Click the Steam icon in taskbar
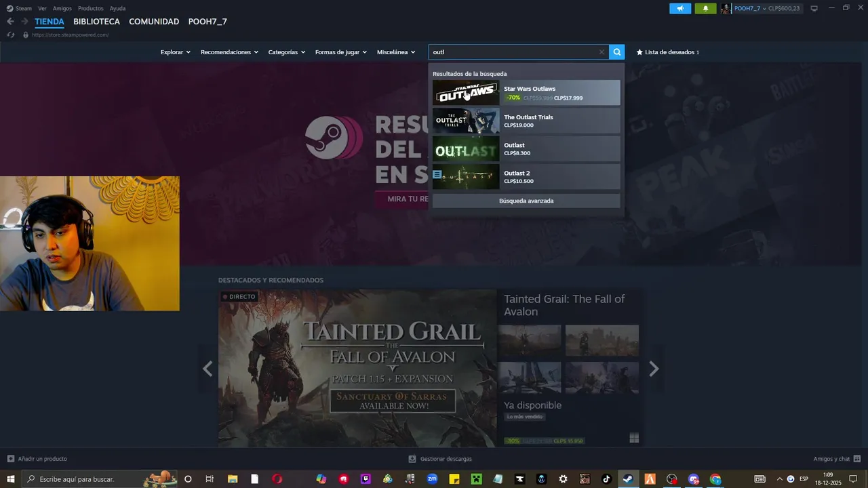Viewport: 868px width, 488px height. click(628, 479)
